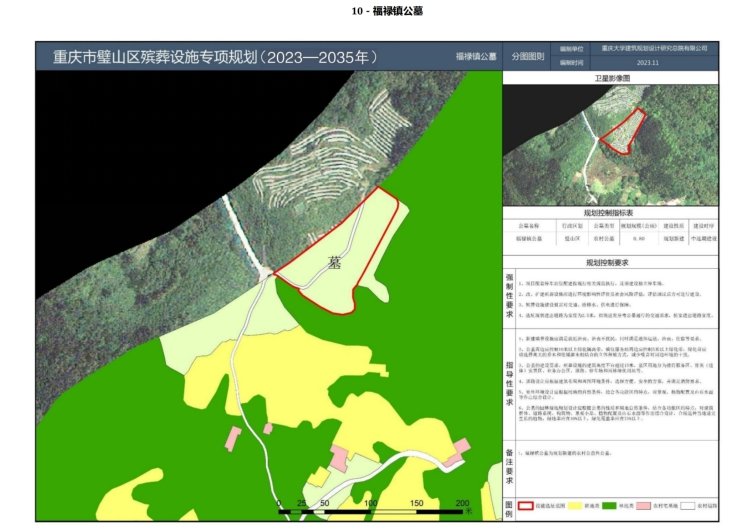Click the "备注要求" vertical label

point(509,466)
